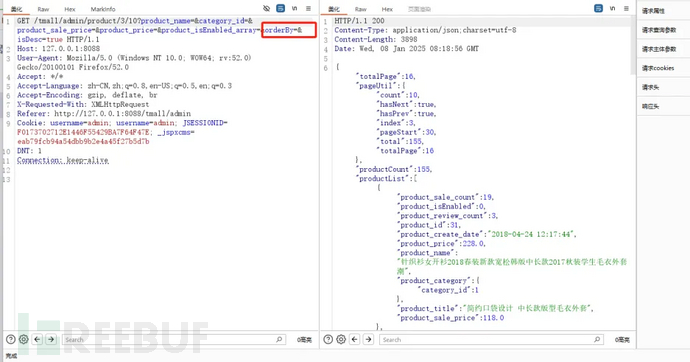Go to previous match in response search
690x362 pixels.
click(x=355, y=339)
